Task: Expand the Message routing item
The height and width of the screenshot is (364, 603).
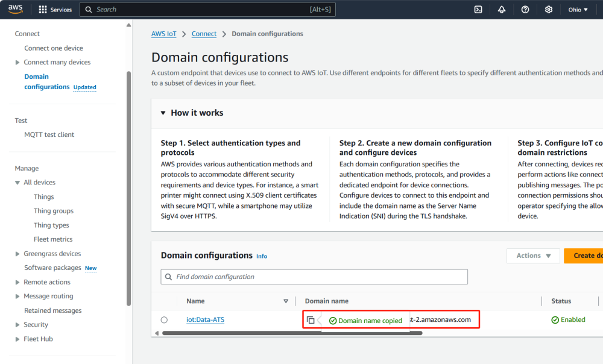Action: 17,297
